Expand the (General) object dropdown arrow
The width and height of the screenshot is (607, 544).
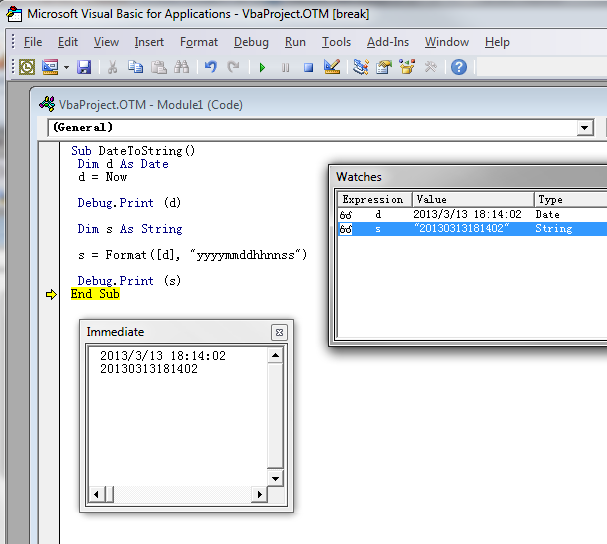pyautogui.click(x=585, y=127)
